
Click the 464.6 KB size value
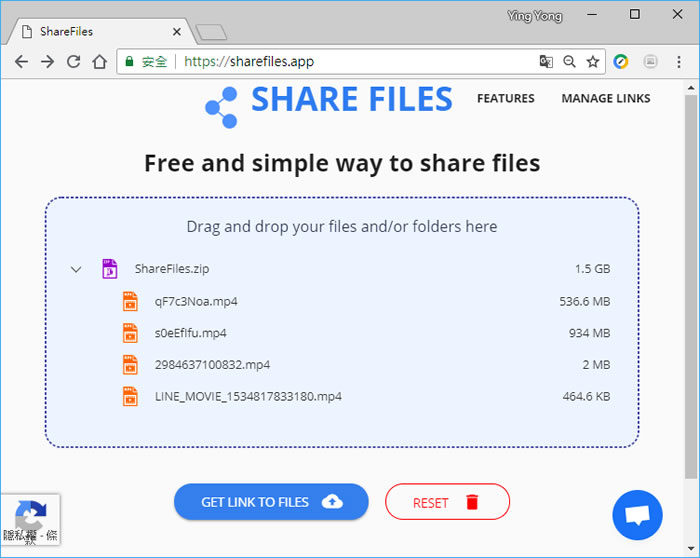pos(586,396)
